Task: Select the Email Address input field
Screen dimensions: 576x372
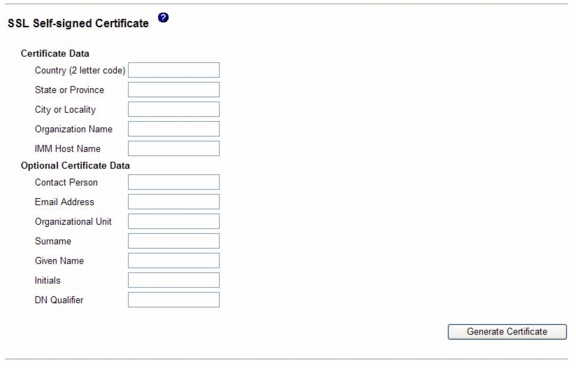Action: tap(174, 202)
